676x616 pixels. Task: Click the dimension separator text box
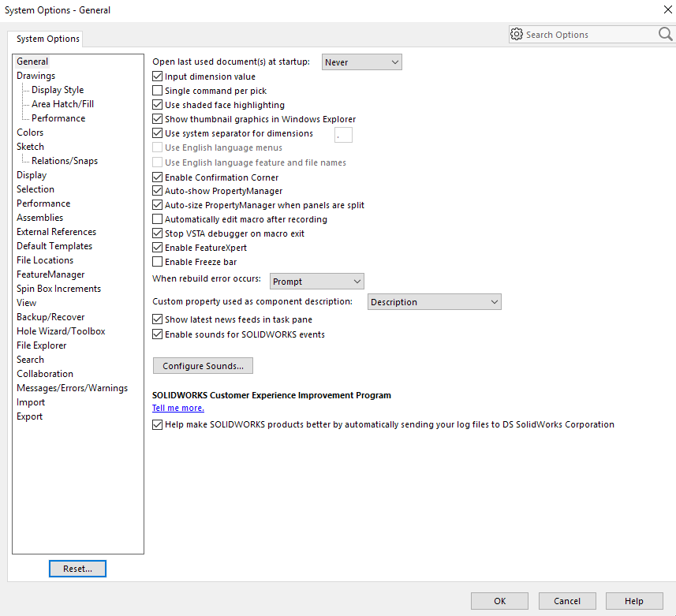tap(343, 135)
